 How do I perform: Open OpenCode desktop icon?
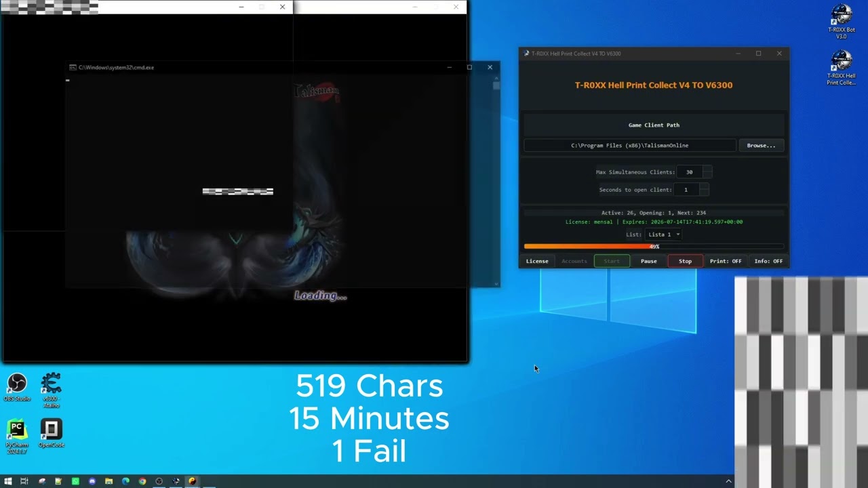tap(52, 434)
